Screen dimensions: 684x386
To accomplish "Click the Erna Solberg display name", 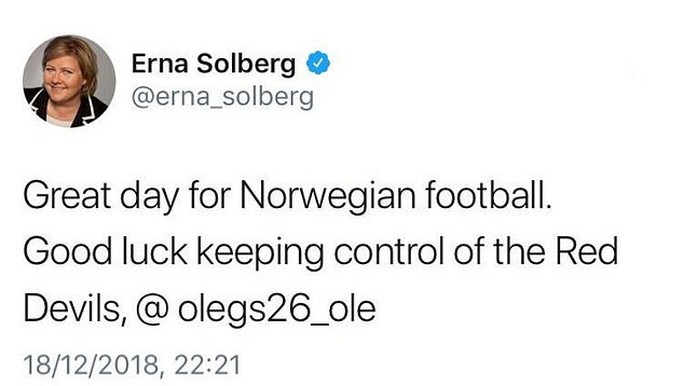I will pyautogui.click(x=214, y=64).
